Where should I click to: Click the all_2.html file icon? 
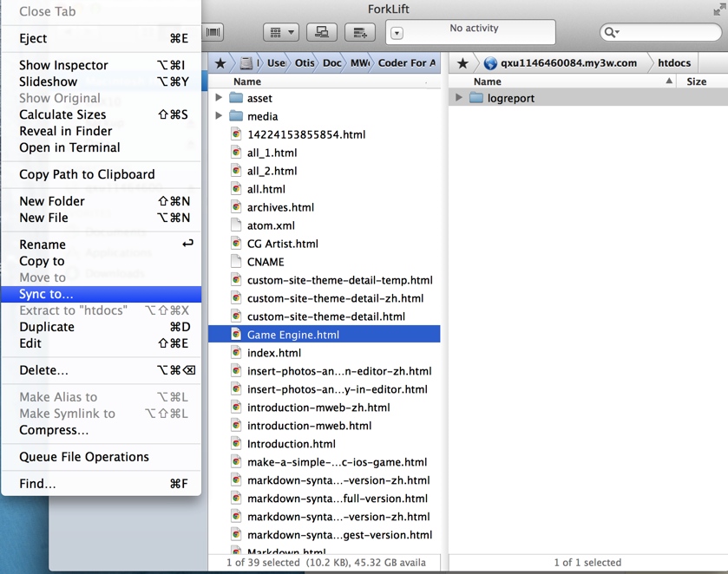point(236,171)
